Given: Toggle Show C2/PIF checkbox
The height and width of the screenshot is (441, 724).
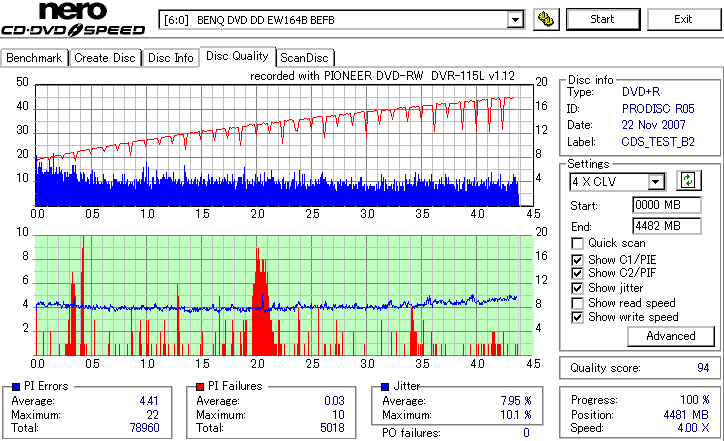Looking at the screenshot, I should (577, 273).
